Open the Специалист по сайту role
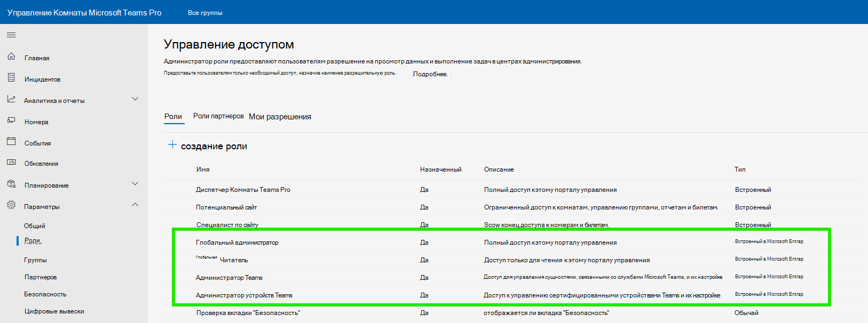 click(227, 225)
